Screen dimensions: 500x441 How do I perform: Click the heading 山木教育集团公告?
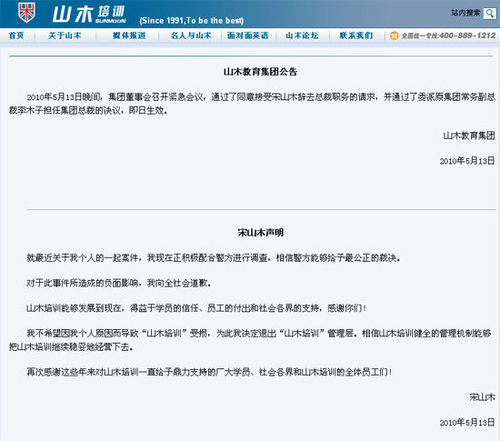pyautogui.click(x=260, y=72)
